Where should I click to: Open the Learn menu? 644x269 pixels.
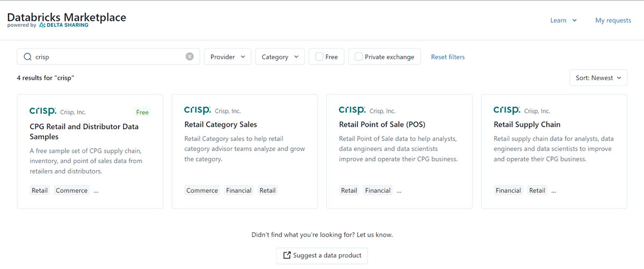563,20
